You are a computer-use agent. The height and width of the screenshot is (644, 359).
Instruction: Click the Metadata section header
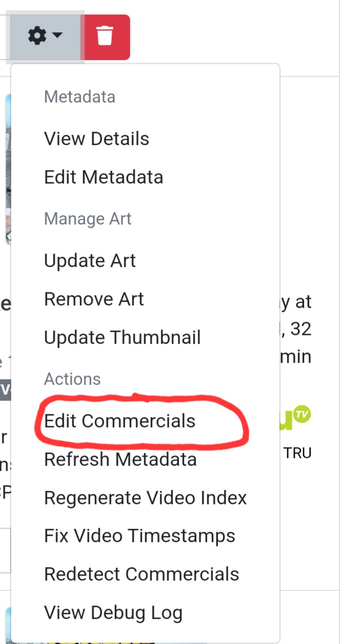pos(79,97)
